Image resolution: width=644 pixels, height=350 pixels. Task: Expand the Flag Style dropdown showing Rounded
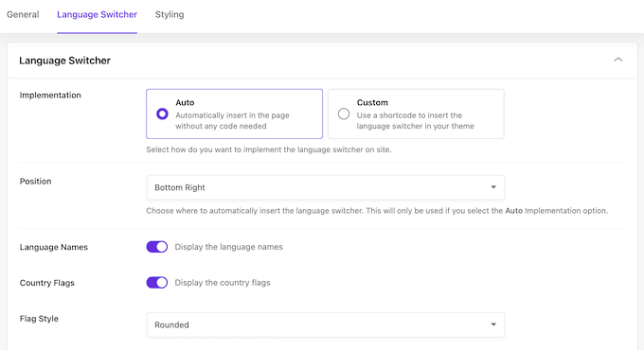[x=326, y=325]
